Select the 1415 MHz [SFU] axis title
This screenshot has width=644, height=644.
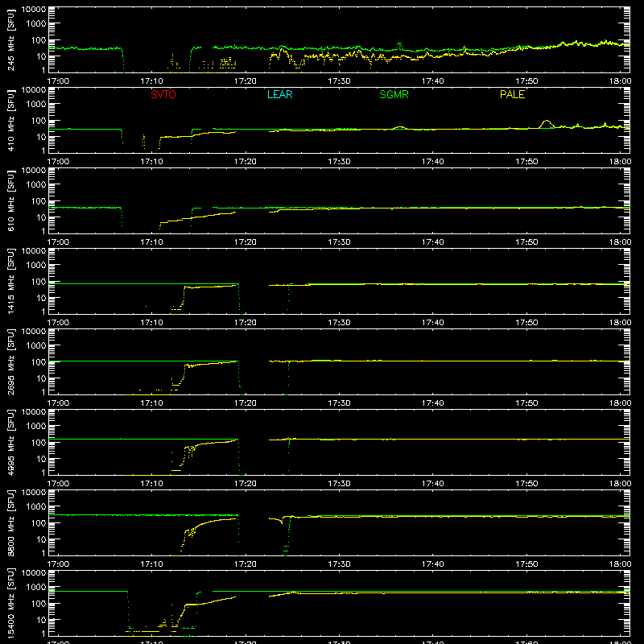click(x=11, y=281)
